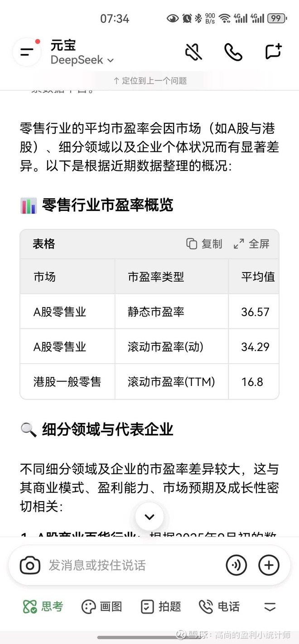The height and width of the screenshot is (644, 299).
Task: Open the 电话 call feature
Action: [219, 607]
